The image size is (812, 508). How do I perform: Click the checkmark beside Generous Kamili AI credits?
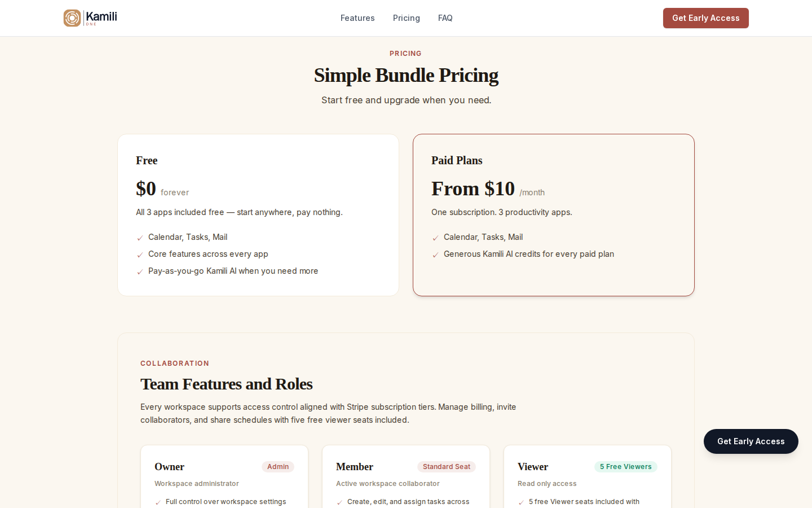tap(435, 255)
